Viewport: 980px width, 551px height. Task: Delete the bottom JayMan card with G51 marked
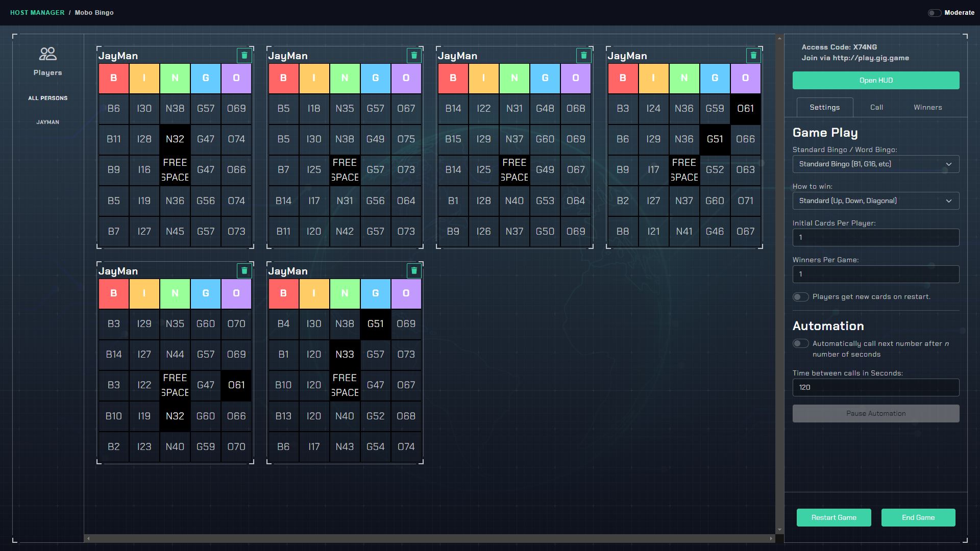414,271
